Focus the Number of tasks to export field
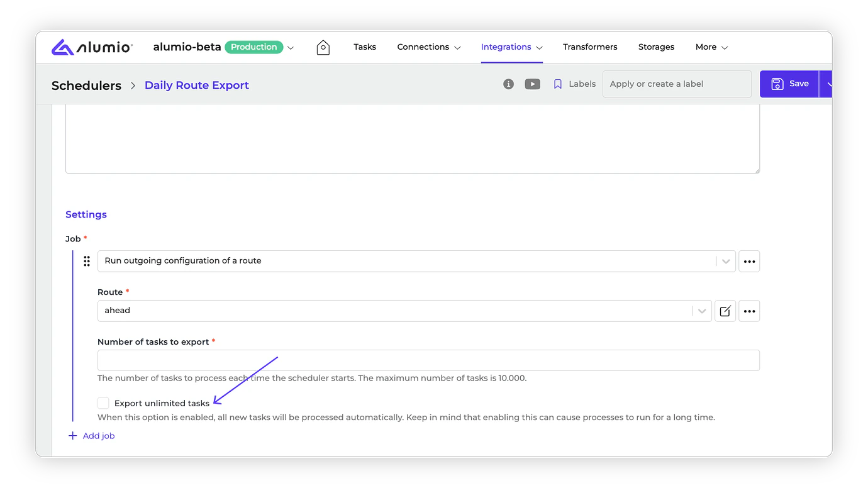This screenshot has height=488, width=868. pos(428,360)
